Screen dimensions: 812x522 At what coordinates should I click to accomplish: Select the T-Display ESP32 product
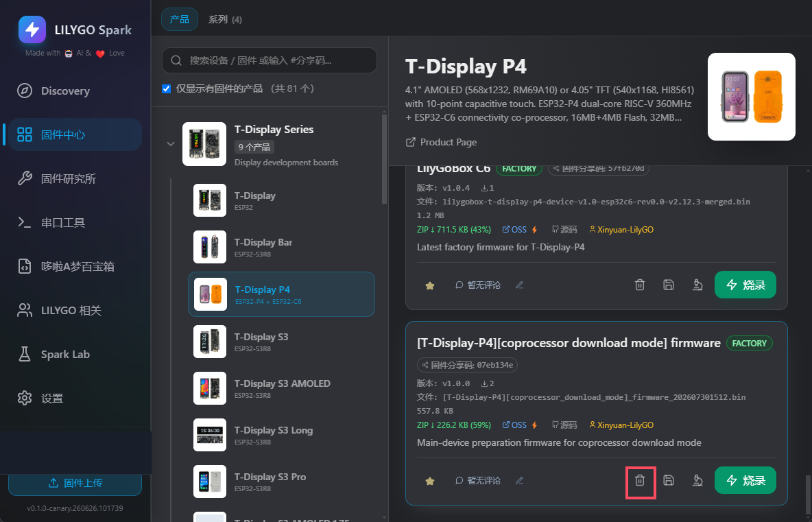click(281, 200)
